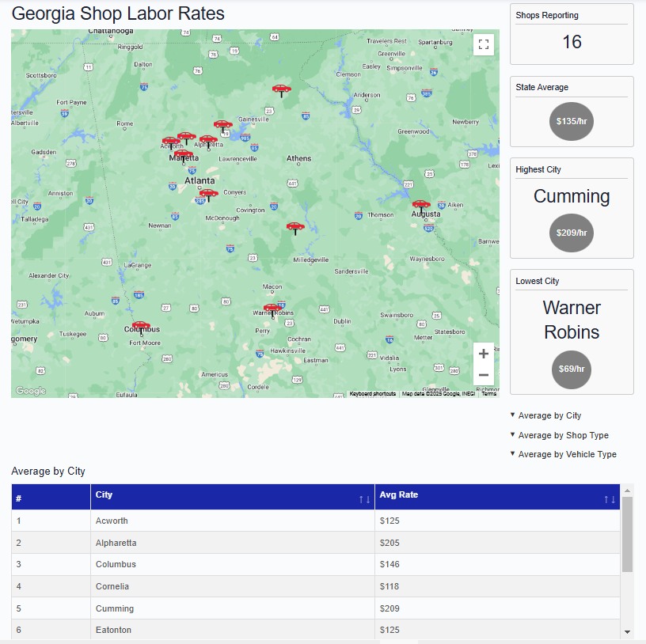Image resolution: width=646 pixels, height=644 pixels.
Task: Sort the table by City column arrows
Action: click(x=364, y=499)
